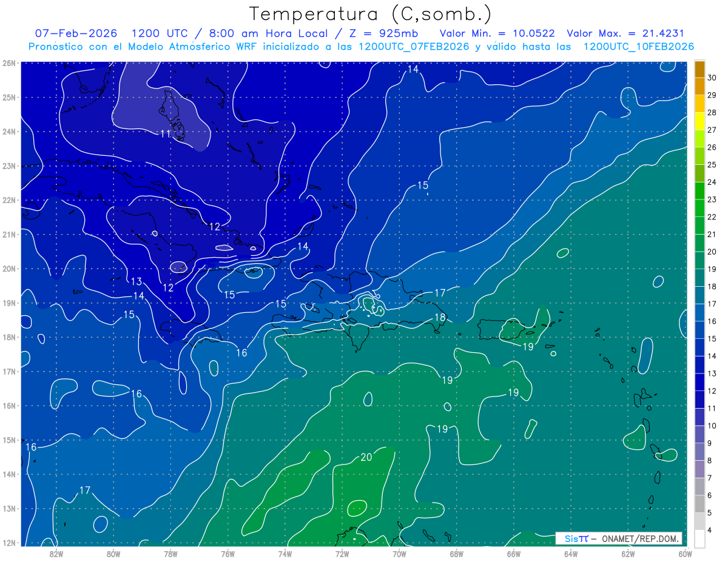The height and width of the screenshot is (562, 728).
Task: Click contour label '18' near Hispaniola
Action: pos(440,317)
